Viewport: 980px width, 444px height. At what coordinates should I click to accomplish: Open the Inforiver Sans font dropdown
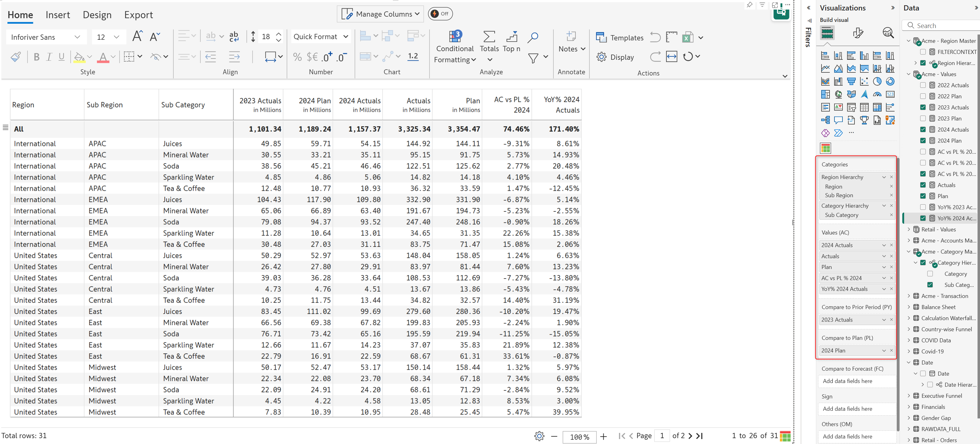click(x=45, y=37)
